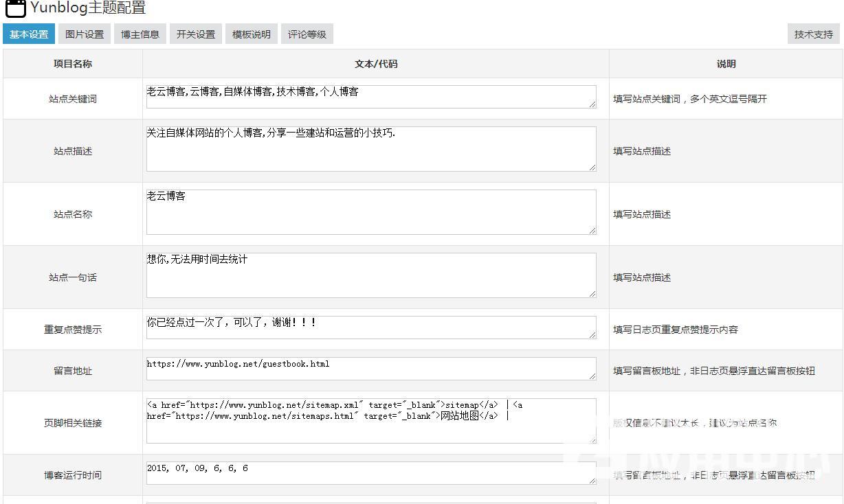Image resolution: width=844 pixels, height=504 pixels.
Task: Select the 开关设置 tab
Action: click(x=196, y=34)
